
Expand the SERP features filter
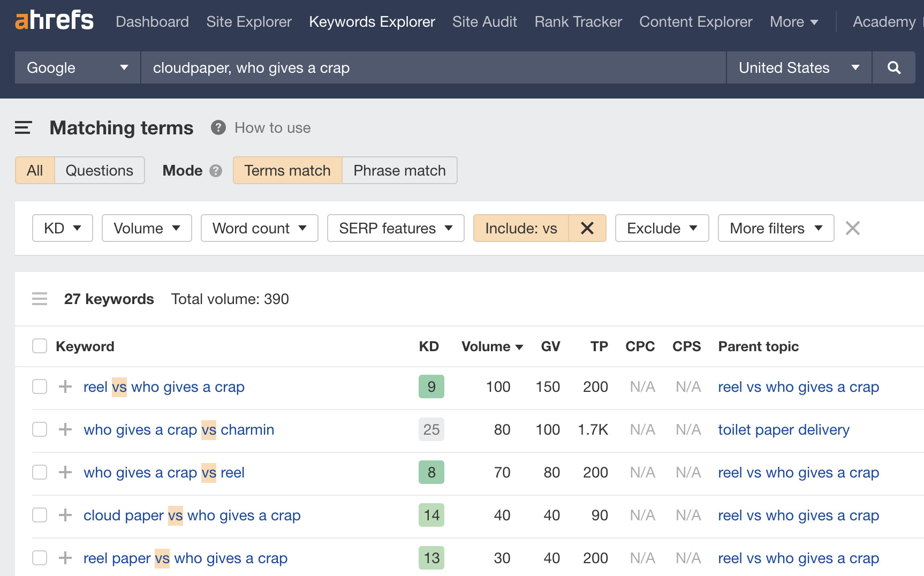click(395, 228)
